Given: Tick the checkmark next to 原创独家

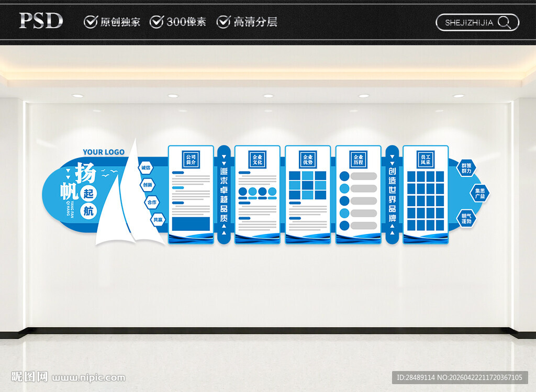Looking at the screenshot, I should pyautogui.click(x=91, y=21).
